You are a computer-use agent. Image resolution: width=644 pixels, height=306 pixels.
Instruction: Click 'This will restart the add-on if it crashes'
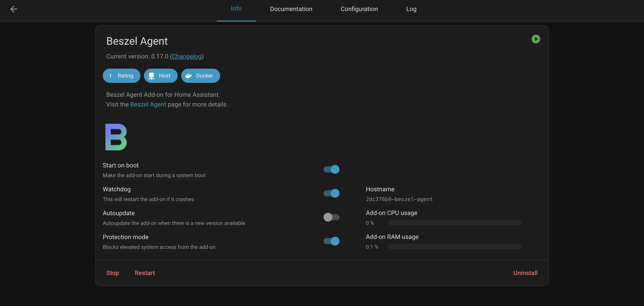click(x=148, y=199)
